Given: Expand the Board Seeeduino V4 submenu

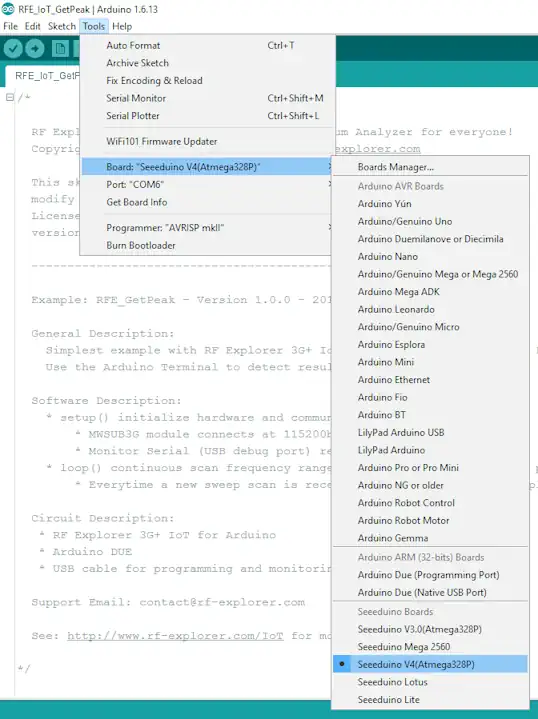Looking at the screenshot, I should [205, 167].
